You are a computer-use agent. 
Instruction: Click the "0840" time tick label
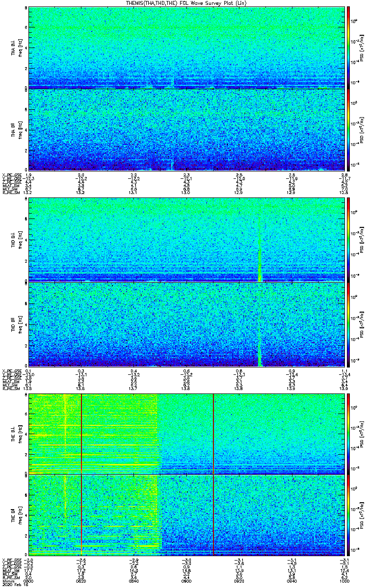[134, 581]
